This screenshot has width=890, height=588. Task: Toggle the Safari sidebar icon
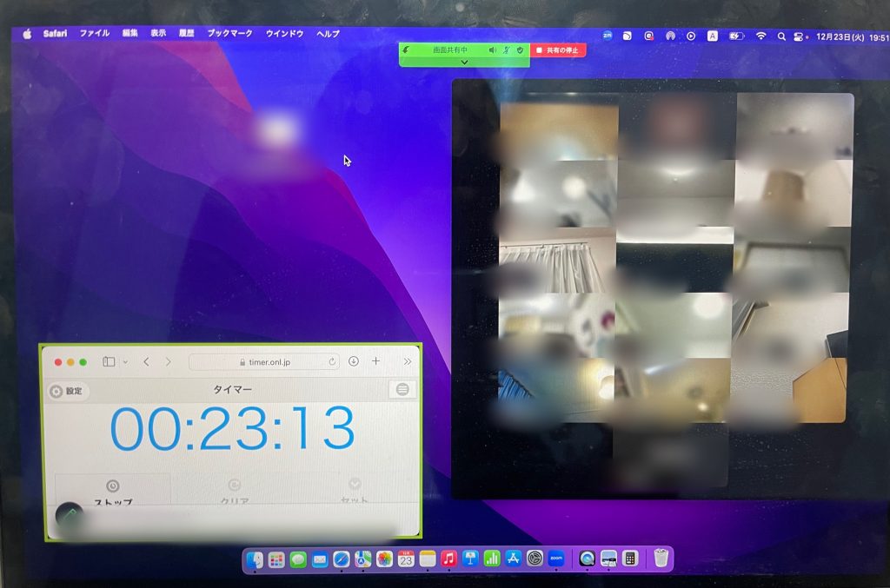(109, 362)
